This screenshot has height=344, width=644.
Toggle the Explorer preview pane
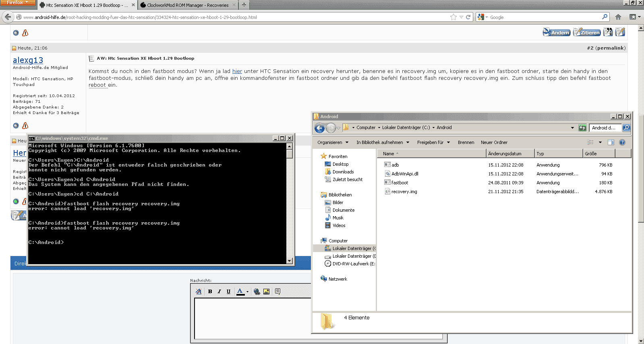pos(611,142)
